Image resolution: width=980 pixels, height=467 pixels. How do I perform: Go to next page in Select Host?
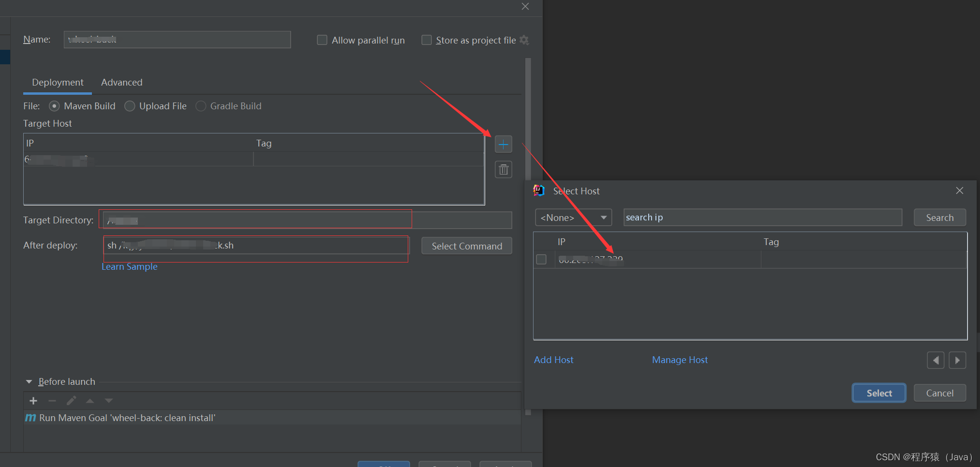coord(957,360)
